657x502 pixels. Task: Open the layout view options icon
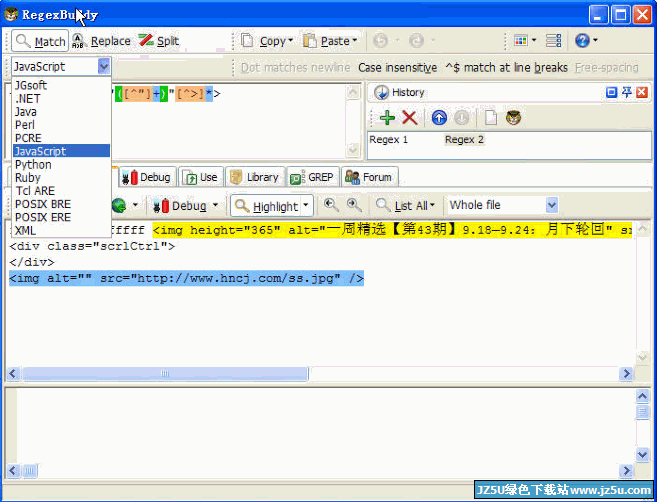[521, 41]
